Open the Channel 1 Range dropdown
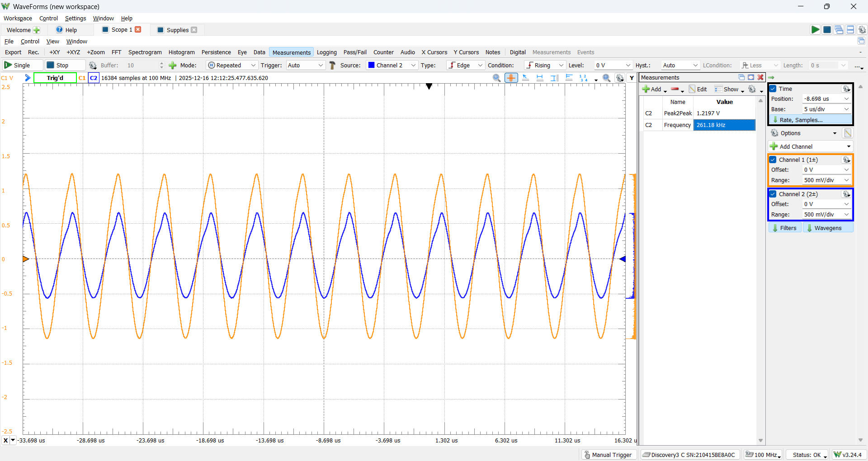 click(x=826, y=180)
